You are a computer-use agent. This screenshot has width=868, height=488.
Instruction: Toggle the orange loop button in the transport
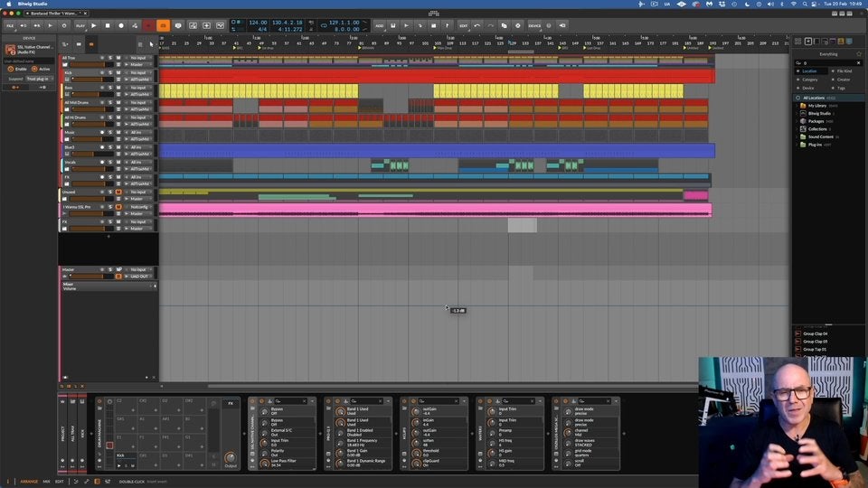click(164, 25)
